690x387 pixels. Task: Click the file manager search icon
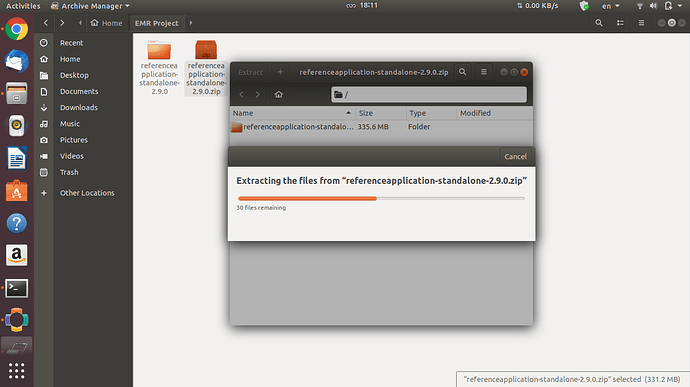click(x=599, y=23)
